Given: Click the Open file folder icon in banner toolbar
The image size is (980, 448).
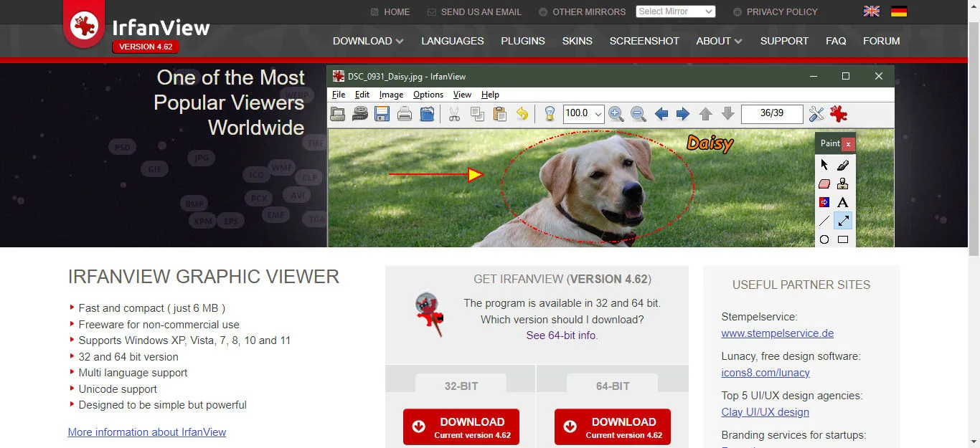Looking at the screenshot, I should click(338, 113).
